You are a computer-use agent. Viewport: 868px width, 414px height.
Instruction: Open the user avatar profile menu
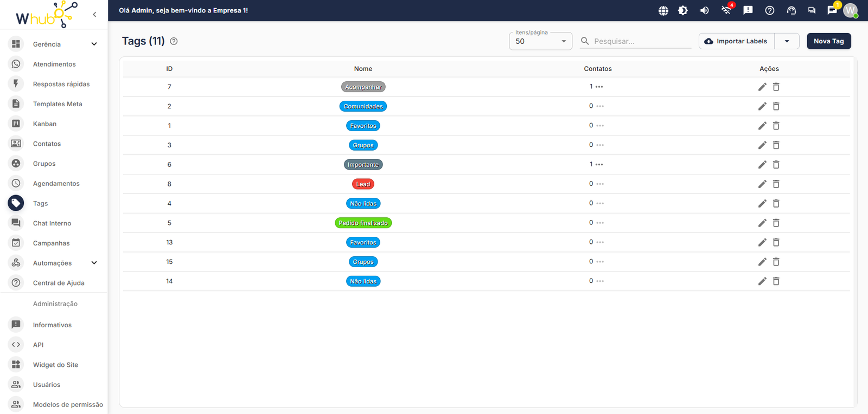point(851,10)
